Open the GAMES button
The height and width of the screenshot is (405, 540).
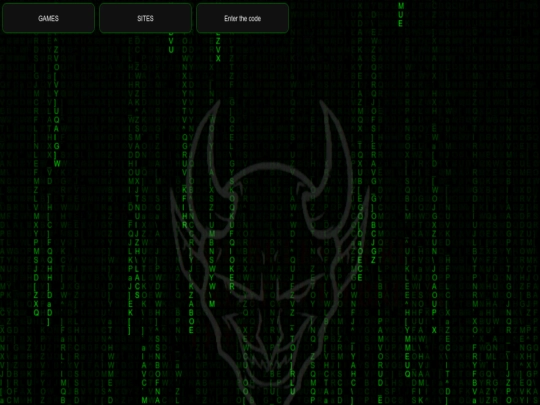[49, 18]
